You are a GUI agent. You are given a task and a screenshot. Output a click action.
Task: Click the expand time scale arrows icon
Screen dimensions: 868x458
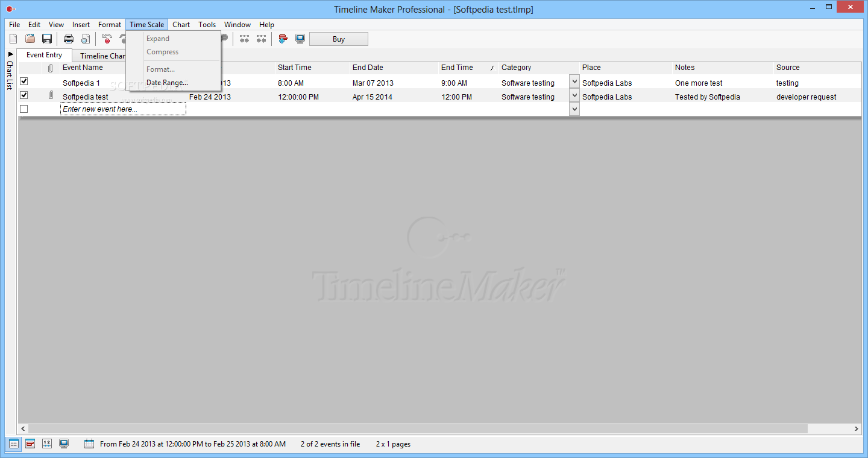click(x=244, y=39)
